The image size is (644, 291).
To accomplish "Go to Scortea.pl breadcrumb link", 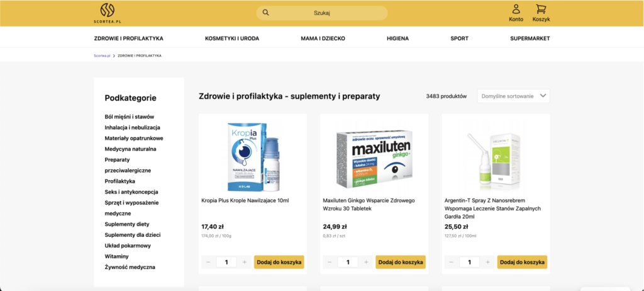I will pos(103,55).
